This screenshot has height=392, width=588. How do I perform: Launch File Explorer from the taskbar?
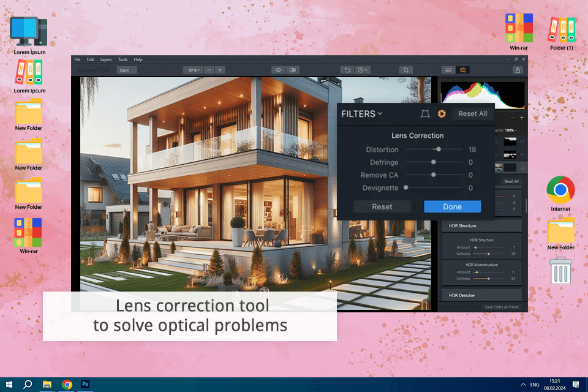coord(47,385)
